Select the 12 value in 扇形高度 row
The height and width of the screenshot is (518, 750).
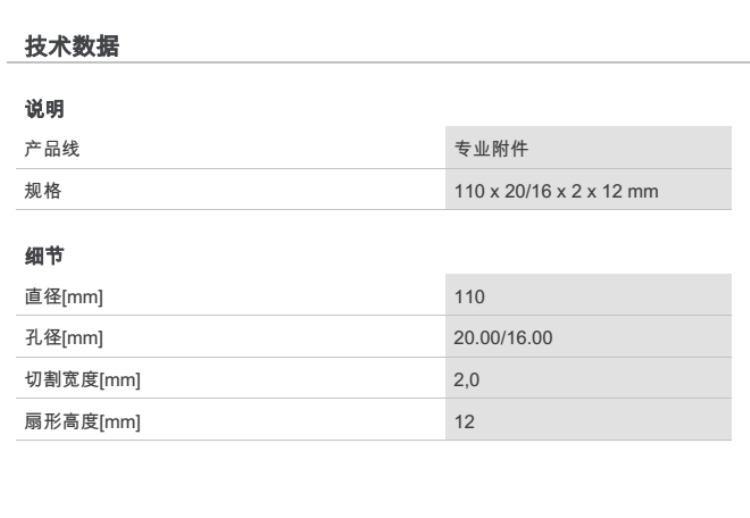pyautogui.click(x=464, y=422)
